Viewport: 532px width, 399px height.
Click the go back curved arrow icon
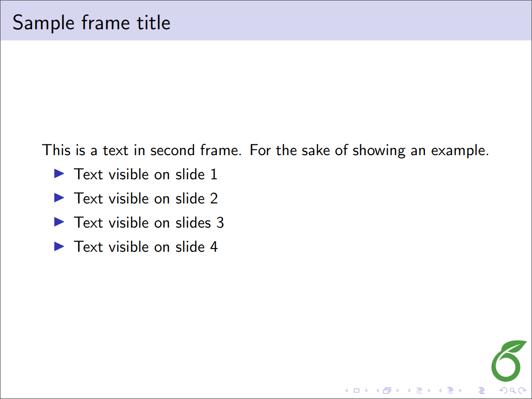point(503,391)
